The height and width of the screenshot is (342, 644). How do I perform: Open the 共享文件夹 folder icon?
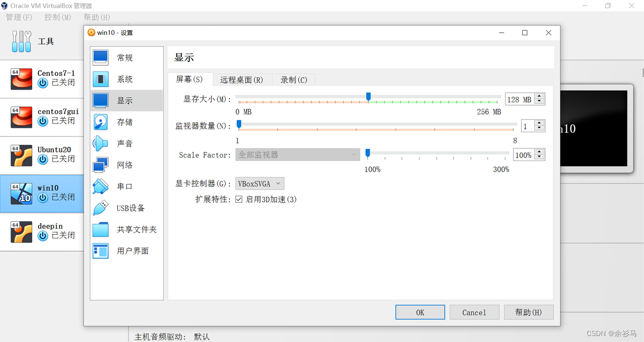coord(101,229)
